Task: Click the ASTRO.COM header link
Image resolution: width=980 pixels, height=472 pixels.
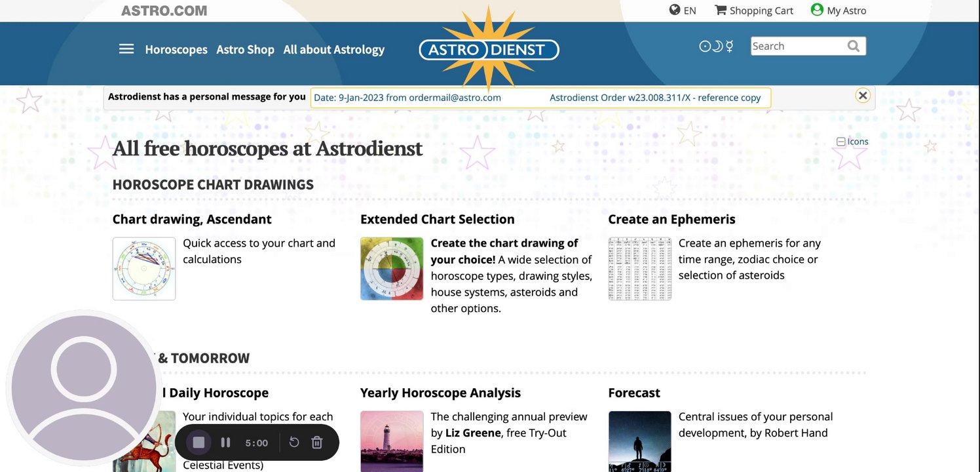Action: (x=164, y=10)
